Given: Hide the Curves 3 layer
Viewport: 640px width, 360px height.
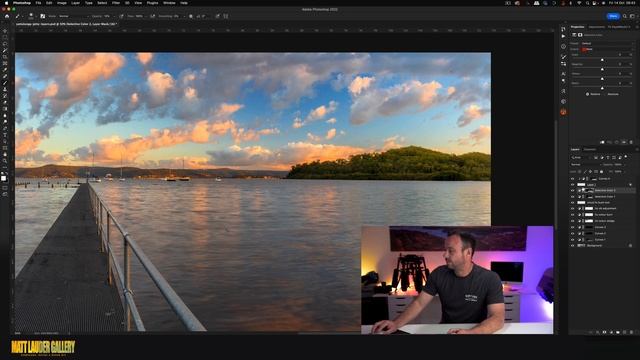Looking at the screenshot, I should click(573, 227).
